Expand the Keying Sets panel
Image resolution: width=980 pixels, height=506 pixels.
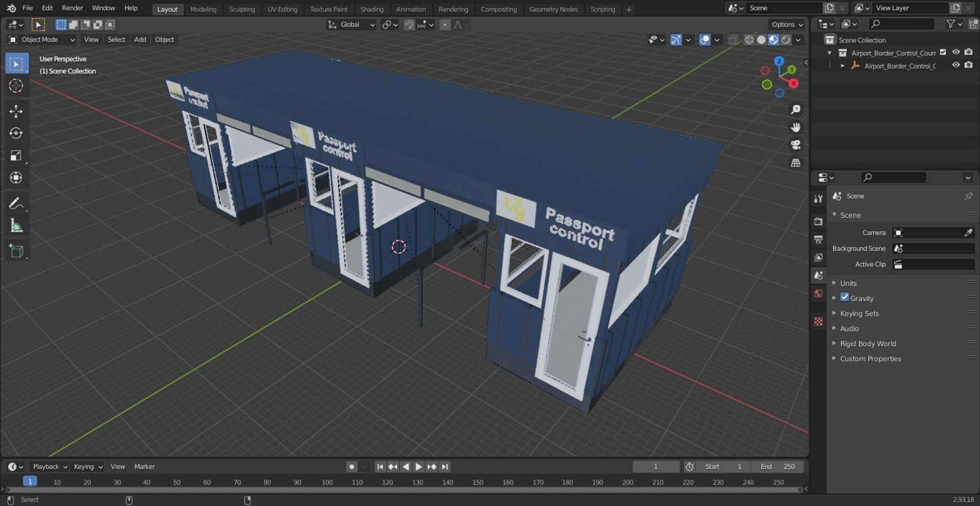tap(859, 313)
